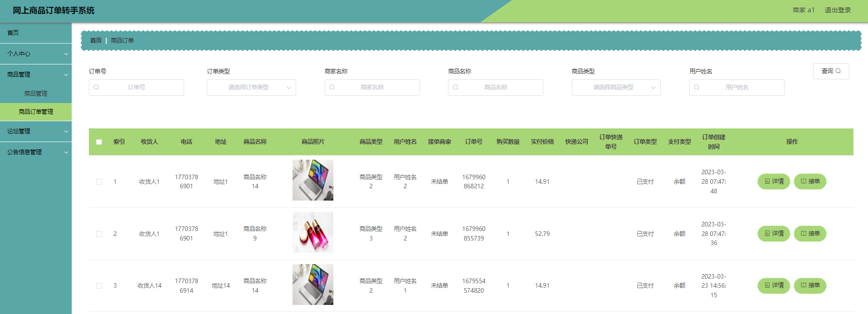Click 接单 for order 1679960855739
Screen dimensions: 868x314
810,234
